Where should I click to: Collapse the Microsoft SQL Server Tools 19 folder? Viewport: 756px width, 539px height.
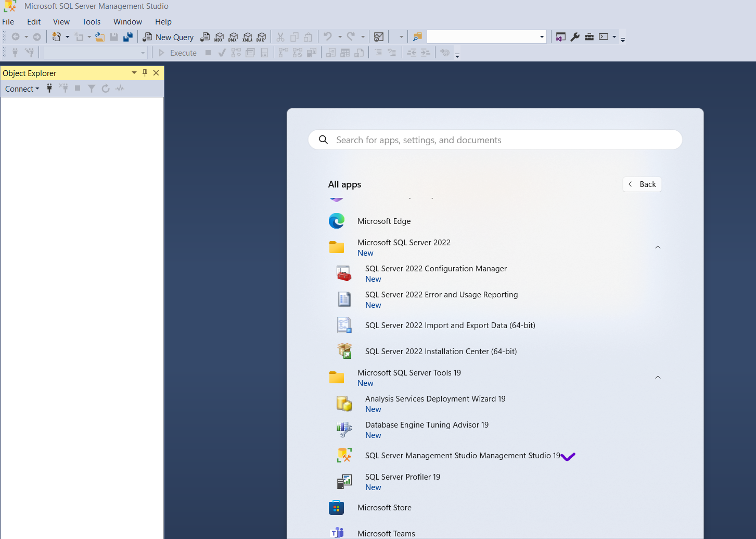pyautogui.click(x=658, y=378)
